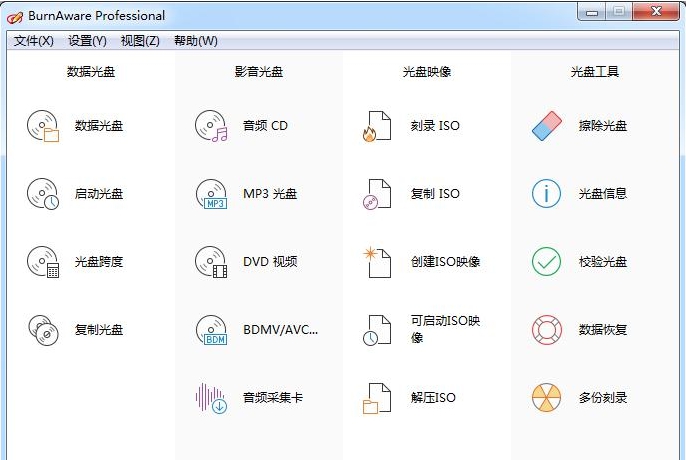Select the 创建ISO映像 label
This screenshot has height=460, width=686.
[445, 262]
